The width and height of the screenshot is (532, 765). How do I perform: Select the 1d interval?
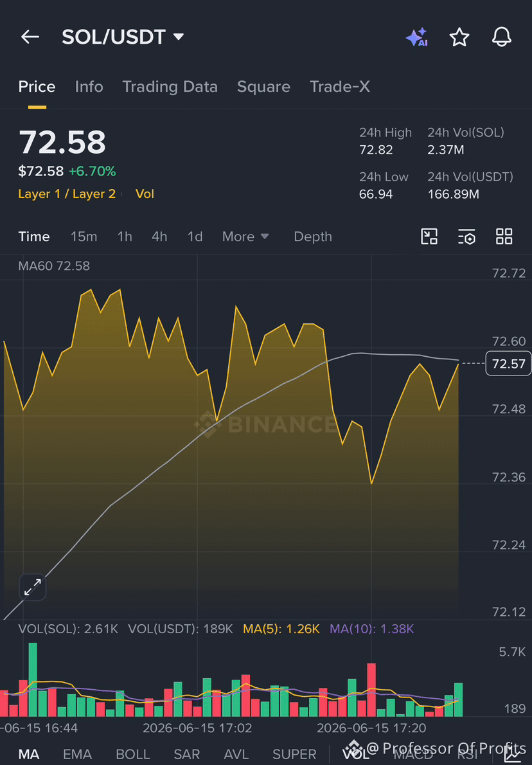[x=195, y=237]
